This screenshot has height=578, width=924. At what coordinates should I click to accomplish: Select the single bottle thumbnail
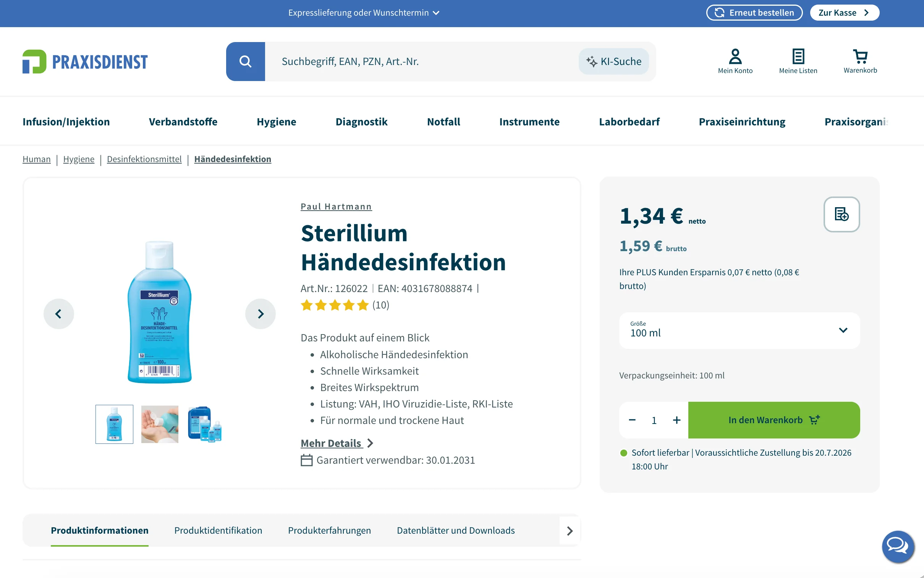coord(114,424)
